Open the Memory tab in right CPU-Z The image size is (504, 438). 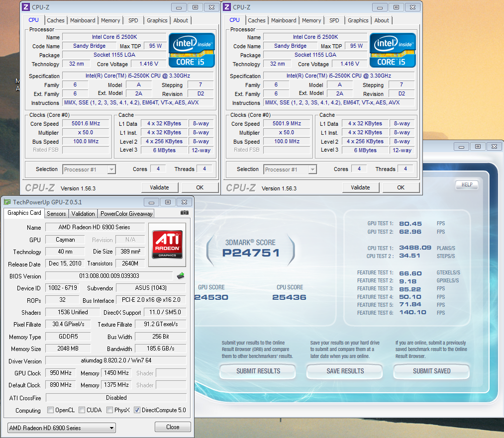coord(311,20)
